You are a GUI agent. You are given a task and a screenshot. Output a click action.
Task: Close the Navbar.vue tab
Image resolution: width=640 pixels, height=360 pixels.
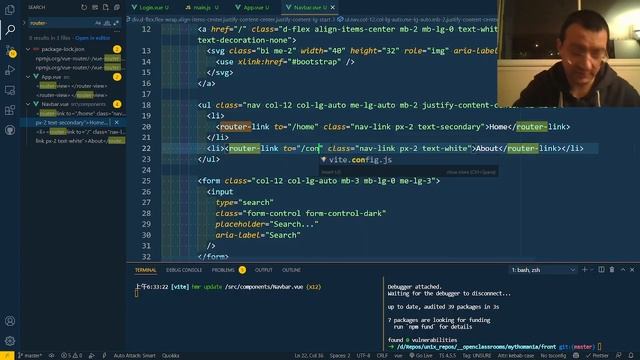[x=333, y=7]
